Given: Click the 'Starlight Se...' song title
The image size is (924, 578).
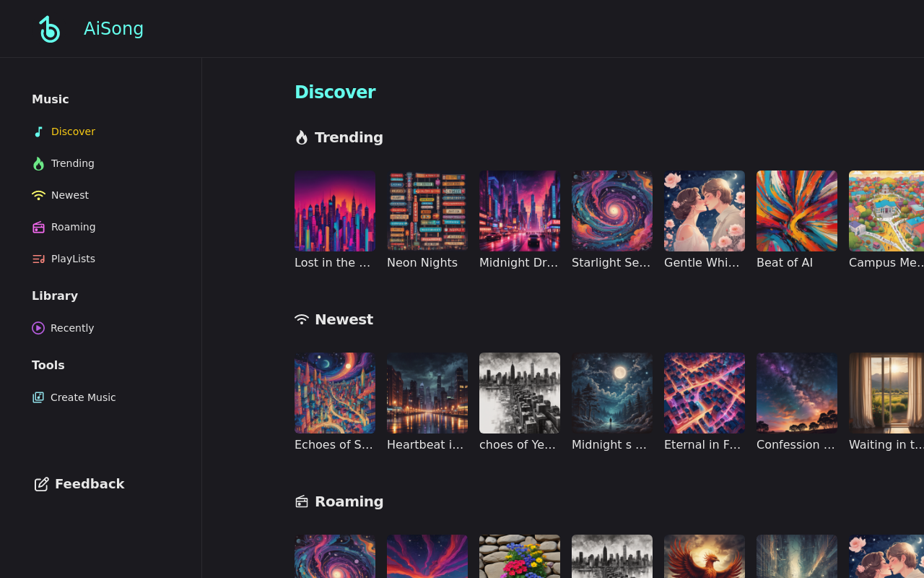Looking at the screenshot, I should (x=611, y=263).
